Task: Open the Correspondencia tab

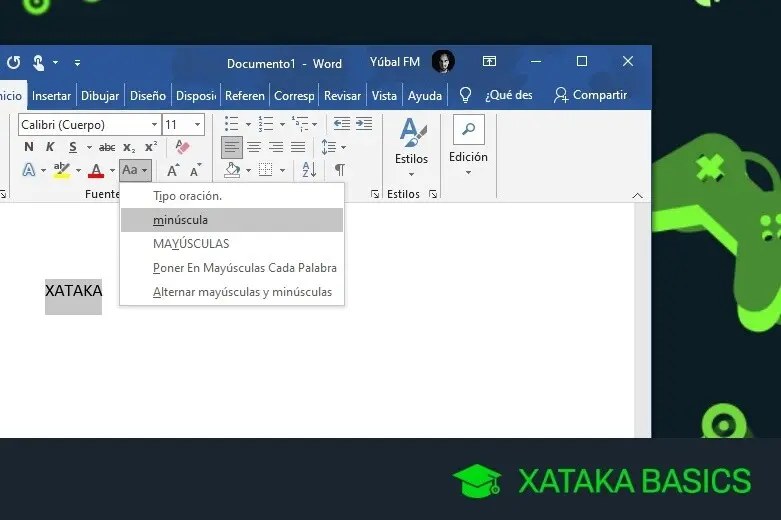Action: 294,96
